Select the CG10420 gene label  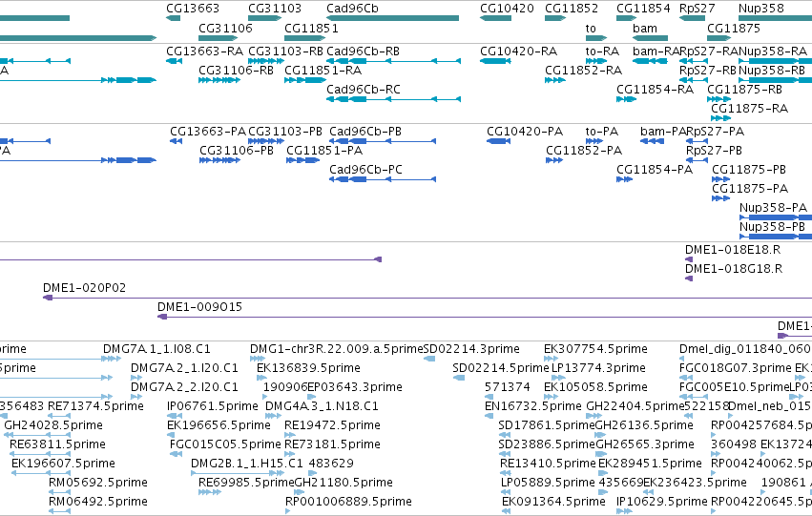[x=507, y=9]
